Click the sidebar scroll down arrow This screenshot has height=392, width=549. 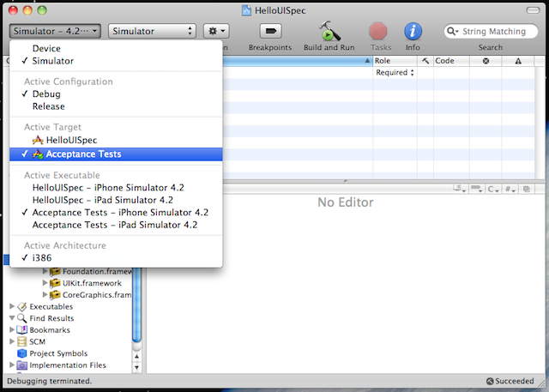click(137, 368)
